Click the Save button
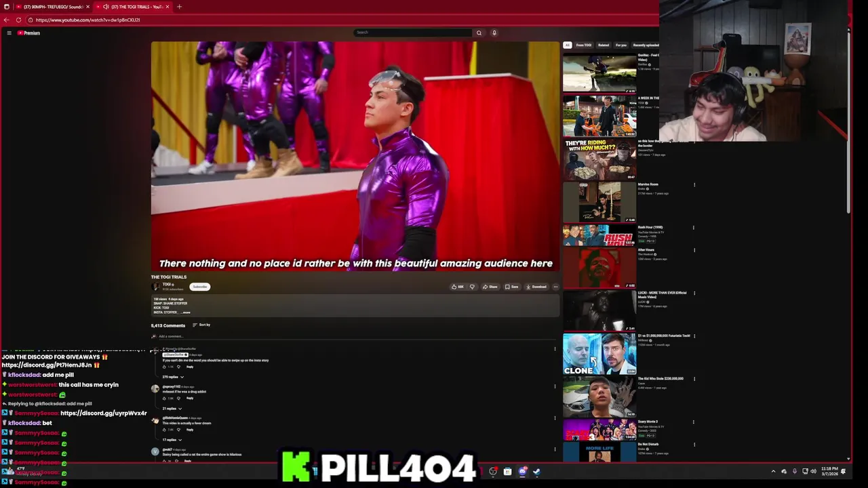The height and width of the screenshot is (488, 868). click(x=512, y=287)
